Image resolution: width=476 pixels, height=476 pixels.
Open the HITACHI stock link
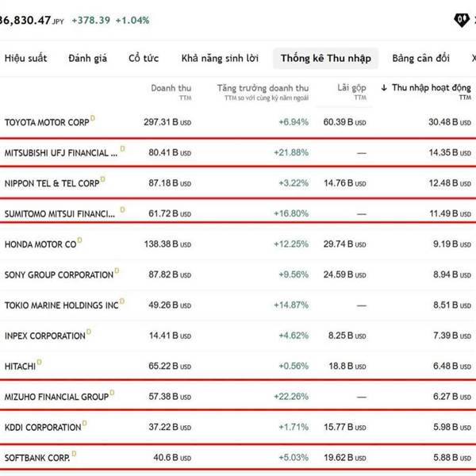tap(20, 367)
